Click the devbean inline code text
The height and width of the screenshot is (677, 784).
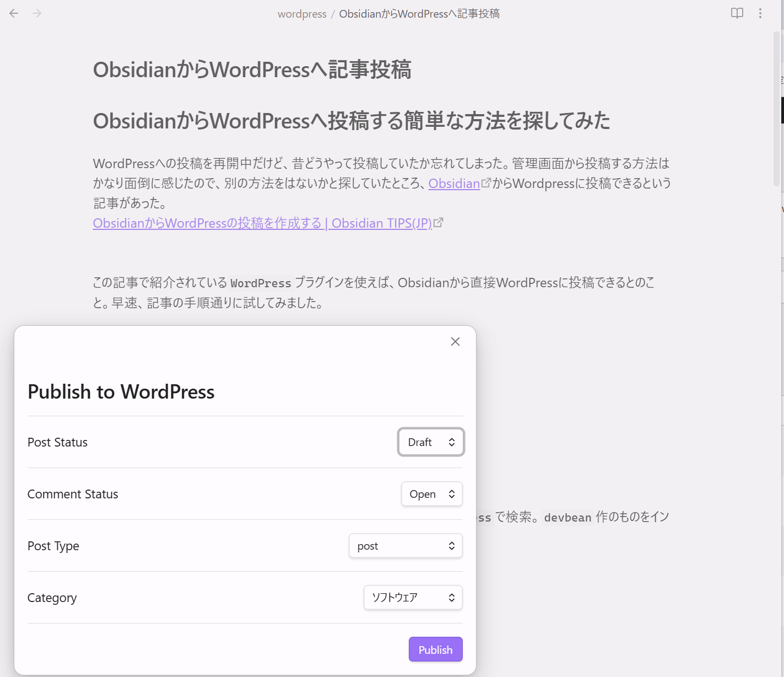(x=567, y=518)
